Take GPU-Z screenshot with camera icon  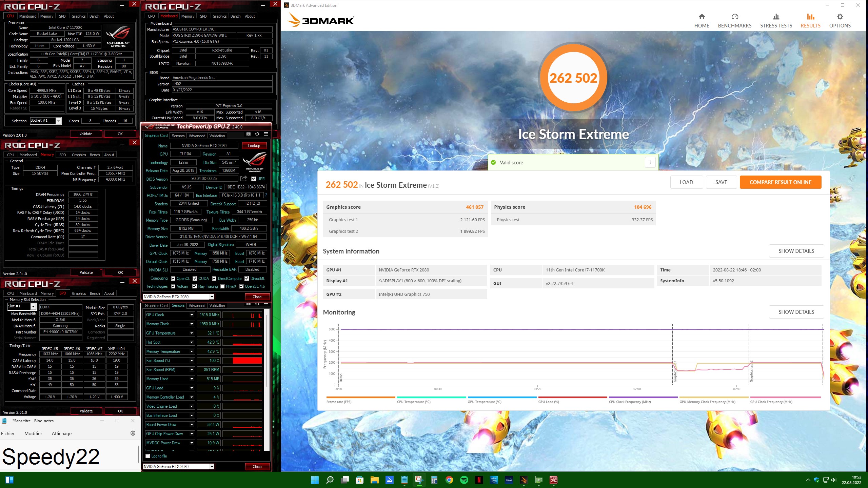tap(249, 134)
